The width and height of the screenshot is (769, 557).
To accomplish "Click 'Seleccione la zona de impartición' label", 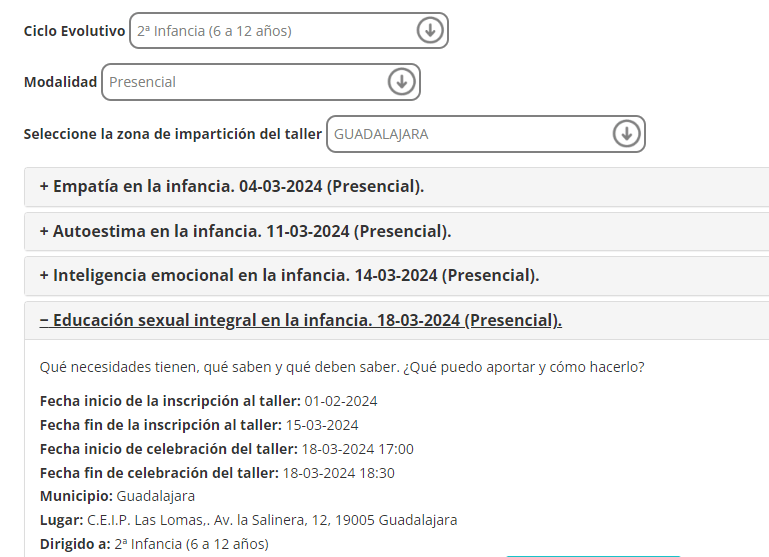I will (173, 134).
